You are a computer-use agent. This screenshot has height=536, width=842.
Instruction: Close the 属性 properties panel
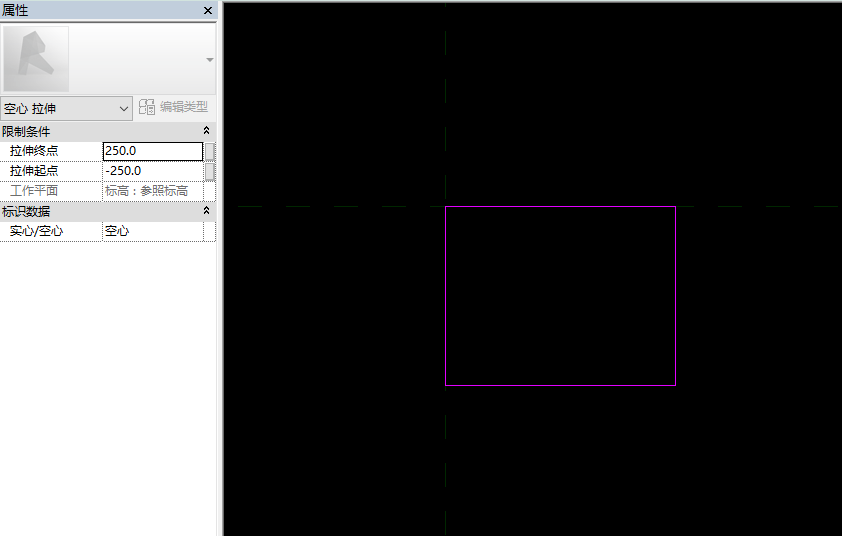tap(208, 10)
